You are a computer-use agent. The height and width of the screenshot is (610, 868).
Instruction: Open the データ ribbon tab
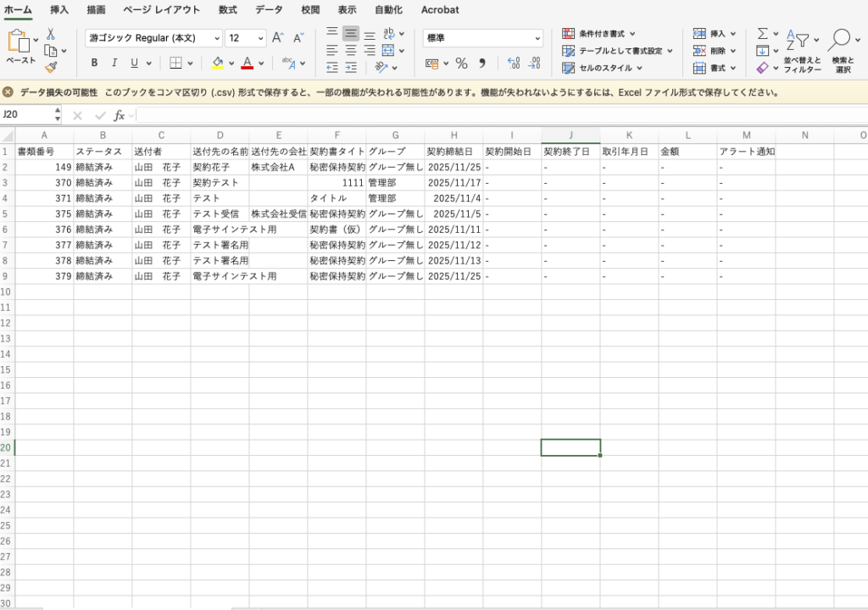coord(269,10)
